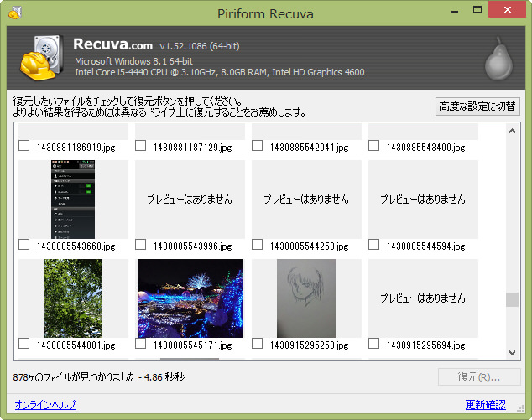This screenshot has width=532, height=420.
Task: Select the blue illumination lights photo thumbnail
Action: [190, 298]
